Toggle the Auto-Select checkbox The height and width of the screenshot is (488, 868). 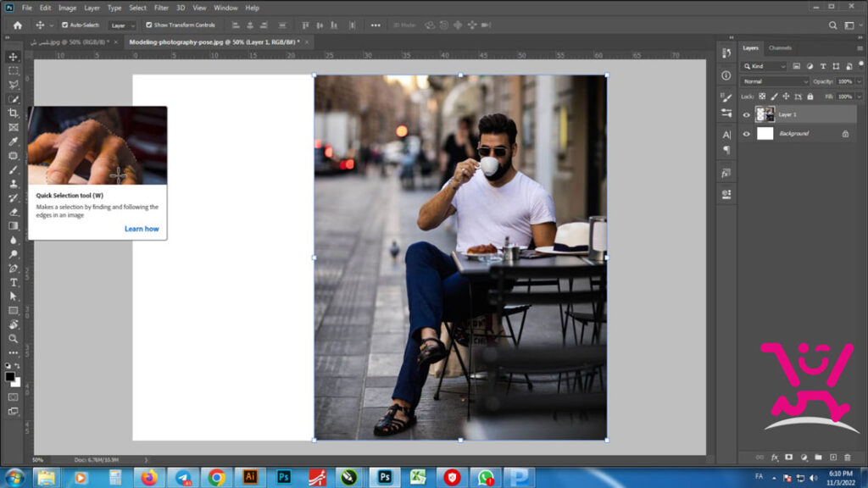click(64, 25)
